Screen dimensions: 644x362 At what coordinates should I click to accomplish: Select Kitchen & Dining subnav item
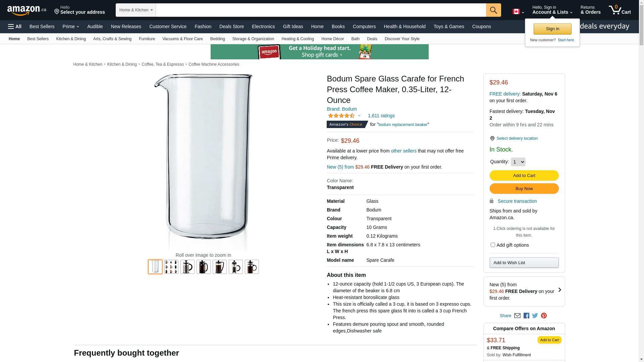pyautogui.click(x=71, y=39)
